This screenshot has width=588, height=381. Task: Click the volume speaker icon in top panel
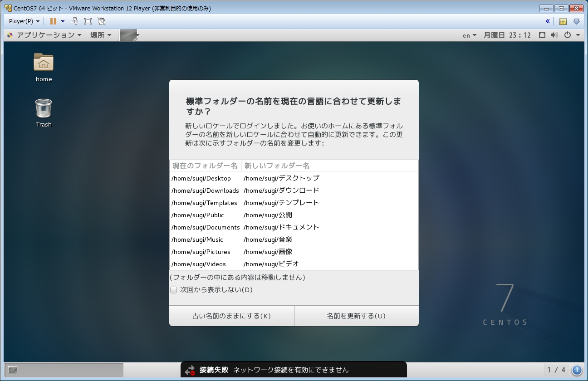coord(554,35)
